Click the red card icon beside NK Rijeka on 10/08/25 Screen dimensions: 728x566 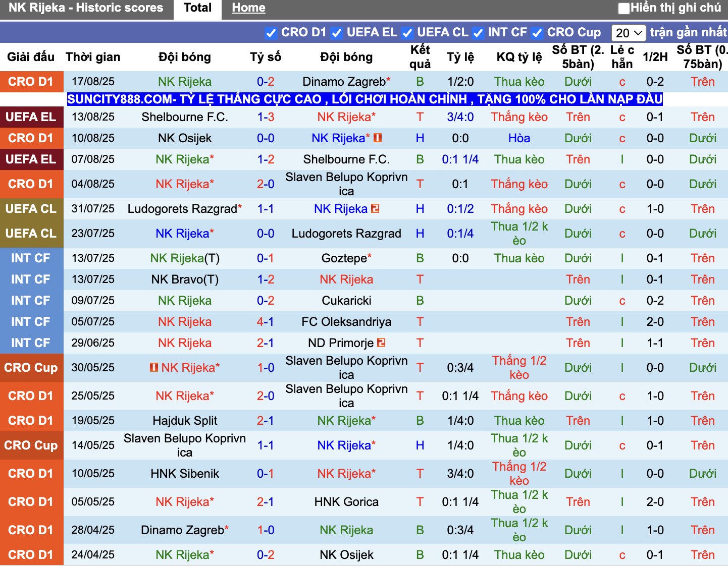(378, 138)
